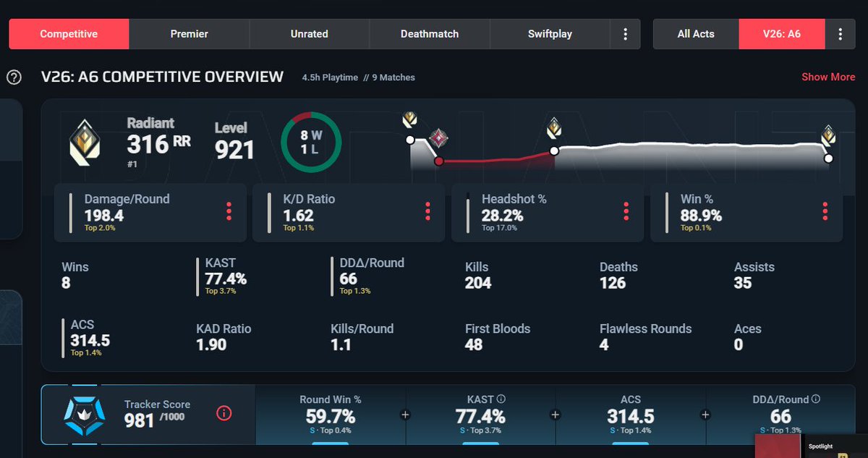868x458 pixels.
Task: Click the plus icon between Round Win % and KAST
Action: coord(405,415)
